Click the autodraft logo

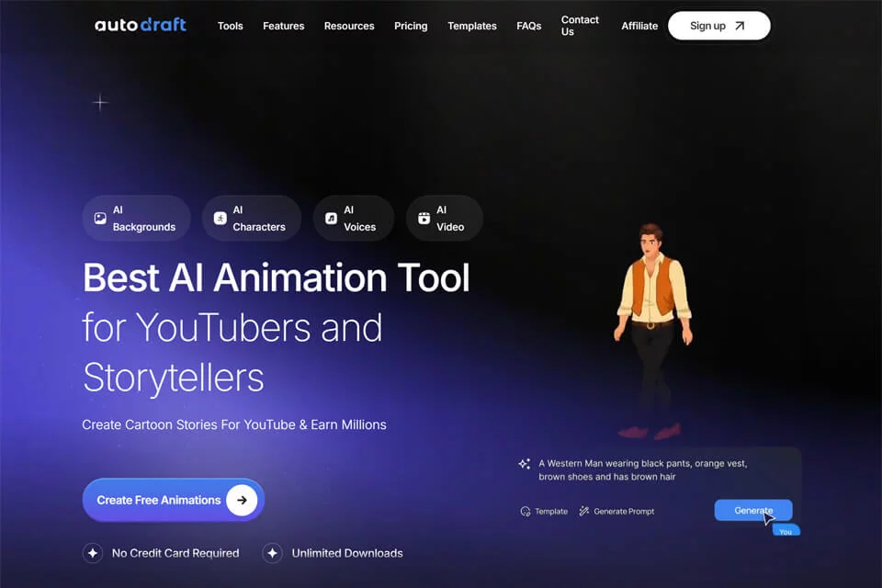pyautogui.click(x=140, y=25)
